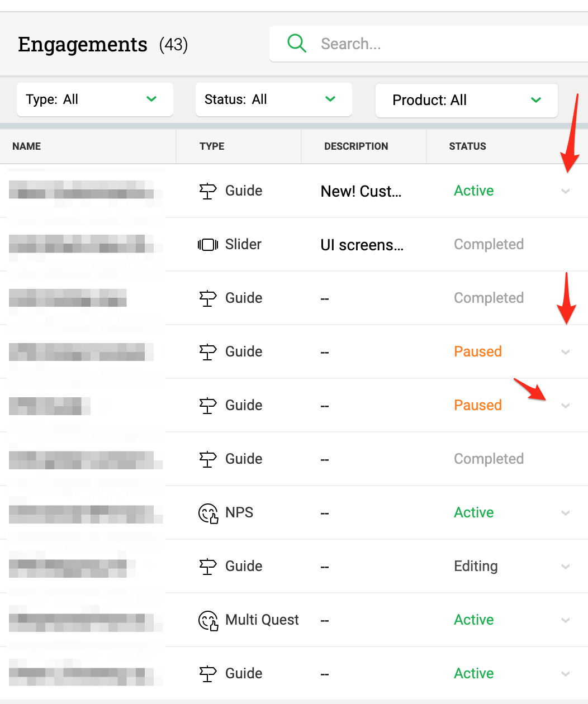Viewport: 588px width, 704px height.
Task: Click the NPS smiley thumbs-up icon
Action: click(x=208, y=513)
